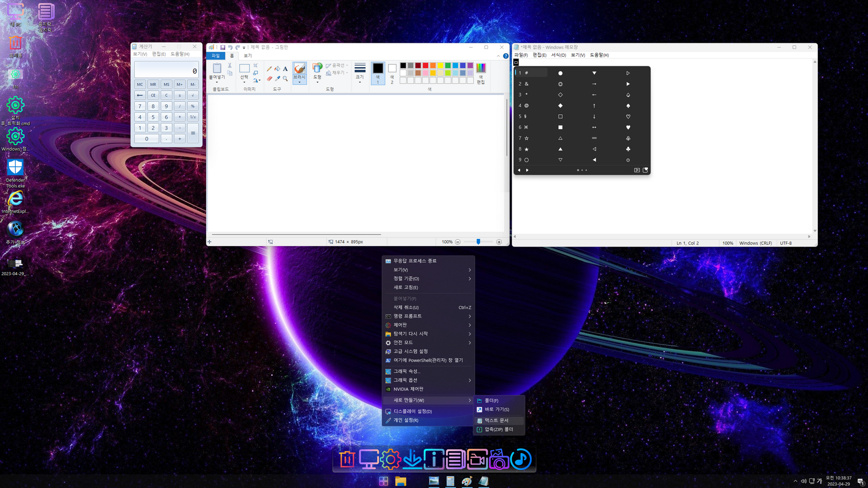Click the Redo arrow in Paint title bar
The width and height of the screenshot is (868, 488).
pos(237,47)
